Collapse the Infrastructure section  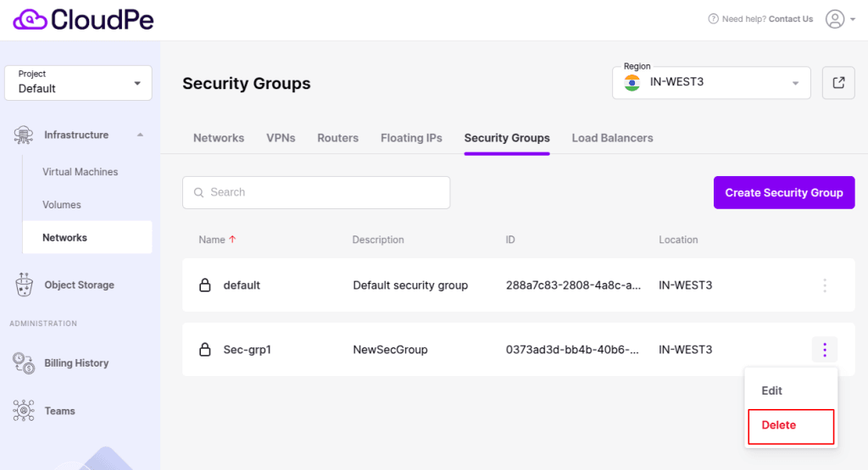tap(140, 135)
